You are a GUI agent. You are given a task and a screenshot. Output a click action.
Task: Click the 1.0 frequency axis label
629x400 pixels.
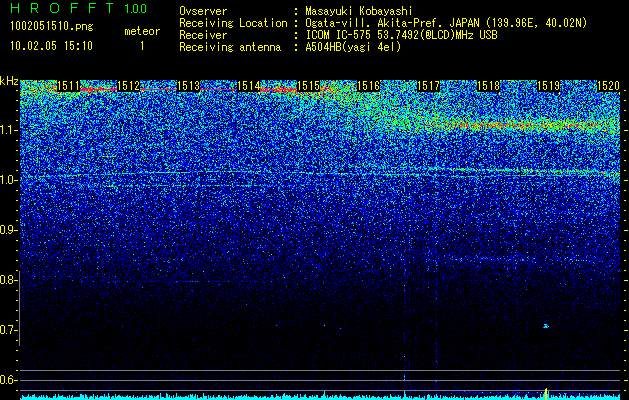9,180
